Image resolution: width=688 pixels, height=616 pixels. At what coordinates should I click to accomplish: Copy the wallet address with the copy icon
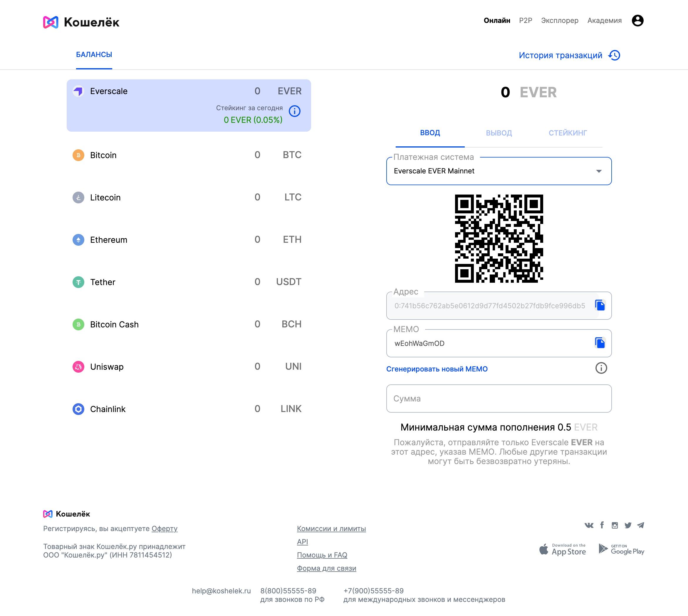coord(600,305)
